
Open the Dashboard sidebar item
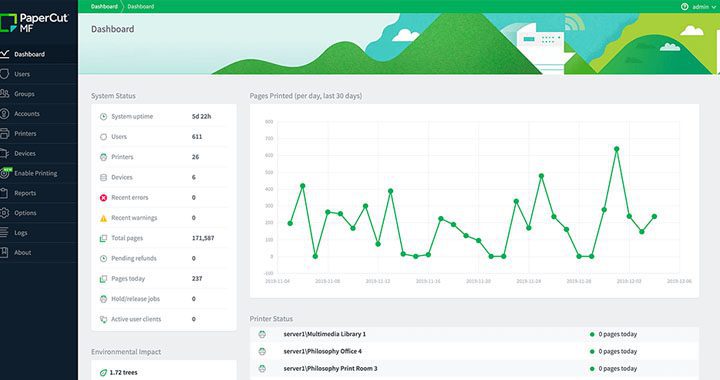(x=29, y=54)
